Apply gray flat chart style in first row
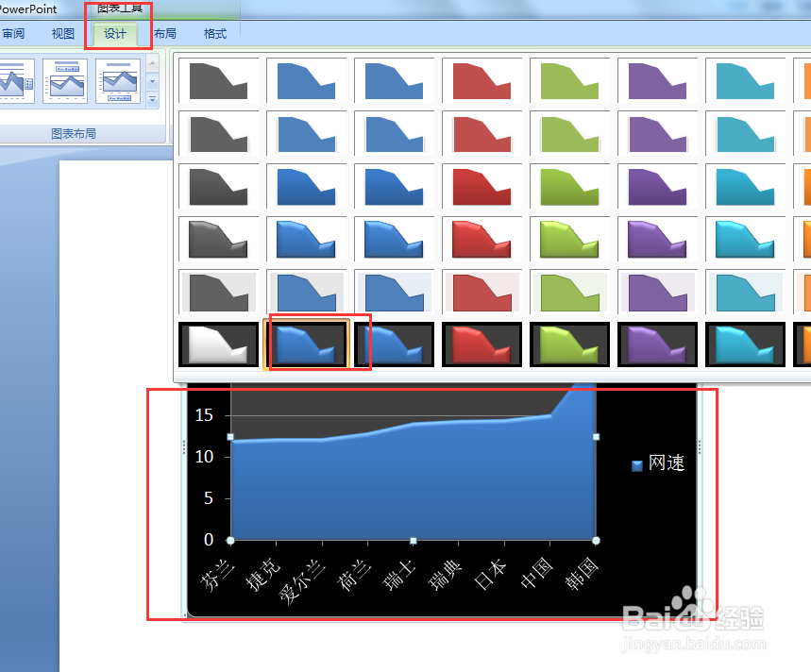 point(218,80)
